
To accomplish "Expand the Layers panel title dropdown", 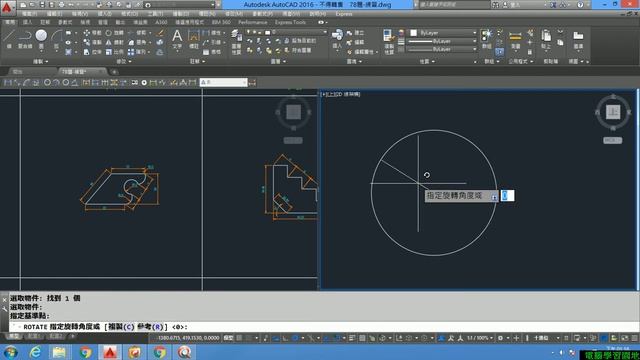I will [x=278, y=61].
